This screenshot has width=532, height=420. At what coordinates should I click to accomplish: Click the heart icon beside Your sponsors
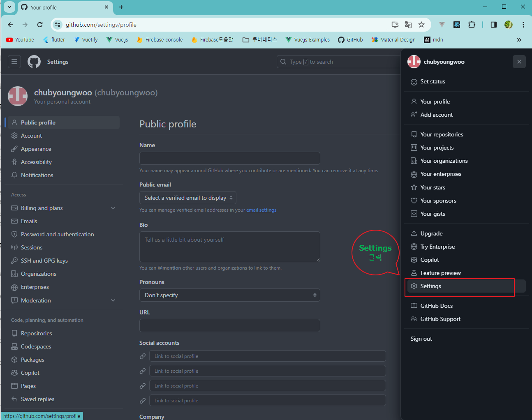point(414,201)
